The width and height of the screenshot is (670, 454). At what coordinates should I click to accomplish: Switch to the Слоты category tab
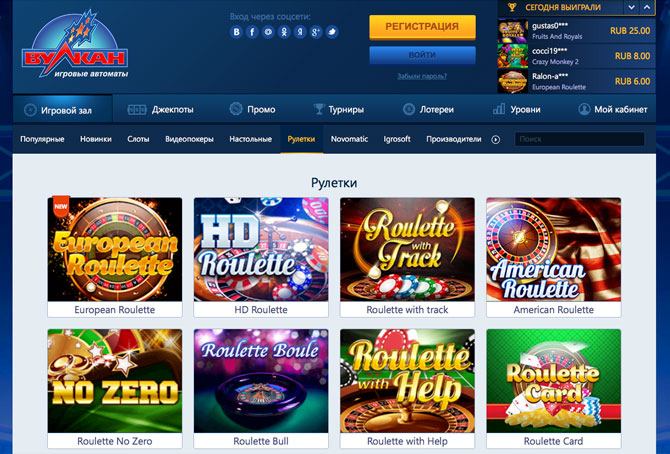138,139
